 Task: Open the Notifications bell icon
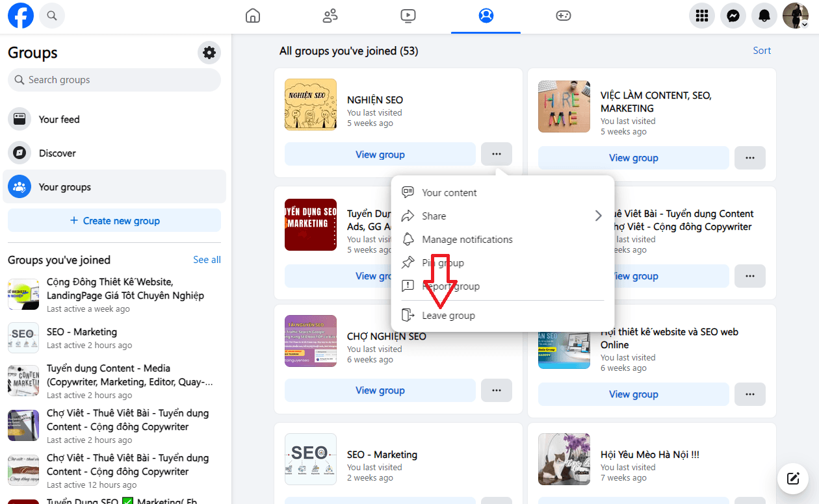coord(764,16)
